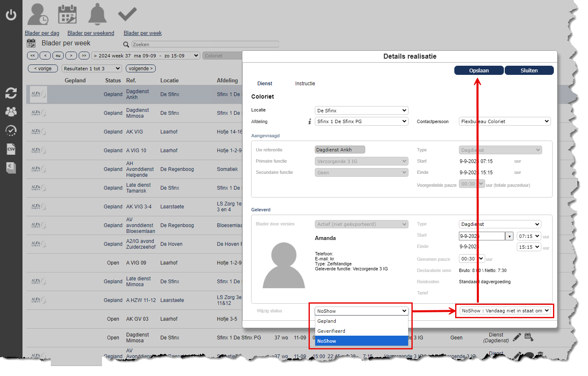
Task: Click the ALFA logo in AK VIG 3-4 row
Action: point(39,207)
